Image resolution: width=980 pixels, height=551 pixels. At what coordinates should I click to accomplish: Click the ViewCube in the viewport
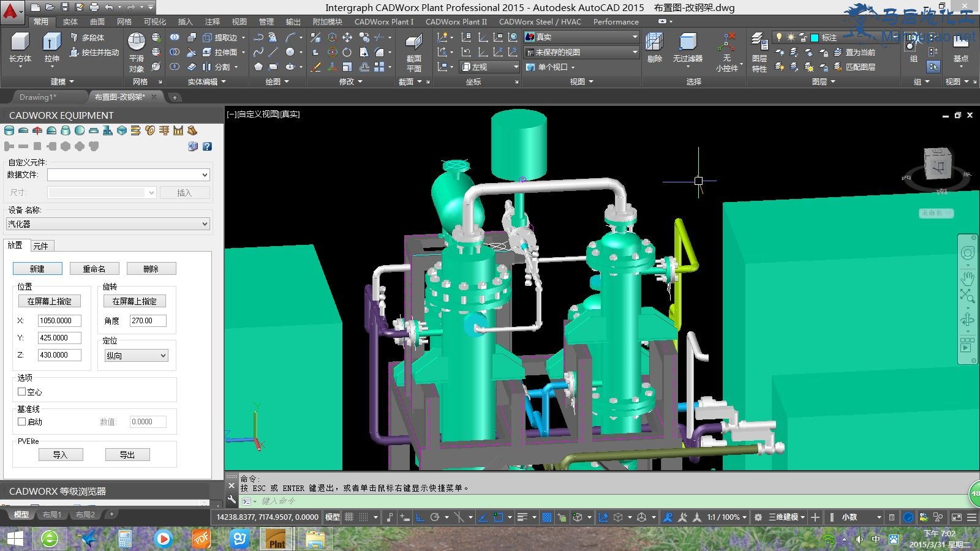click(937, 163)
